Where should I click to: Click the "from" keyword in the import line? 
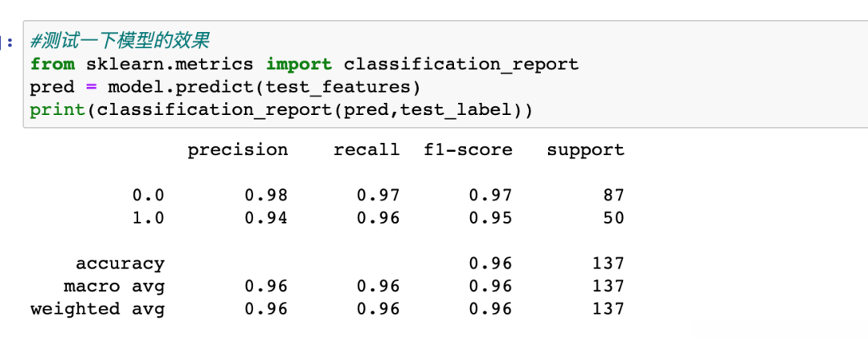[52, 64]
